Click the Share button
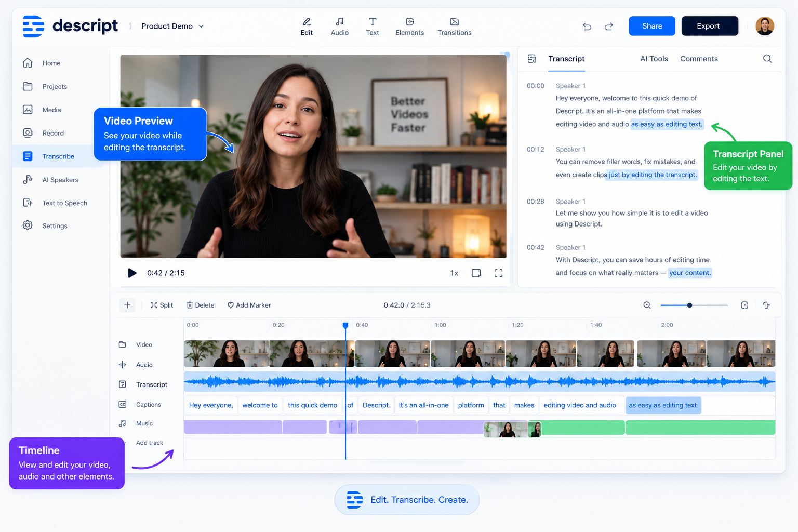The height and width of the screenshot is (532, 798). coord(652,26)
